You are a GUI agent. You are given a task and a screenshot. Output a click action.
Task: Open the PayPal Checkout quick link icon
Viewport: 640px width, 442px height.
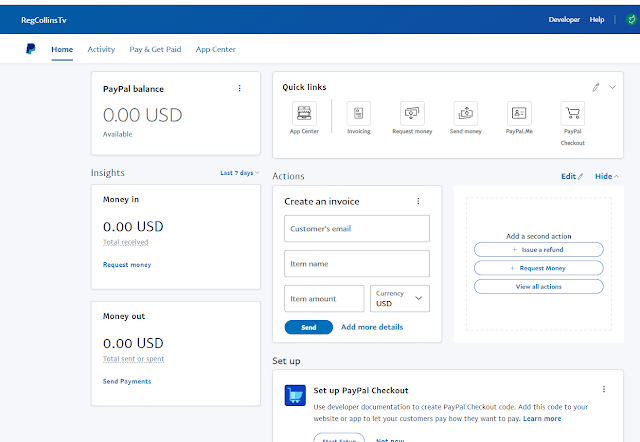[572, 113]
